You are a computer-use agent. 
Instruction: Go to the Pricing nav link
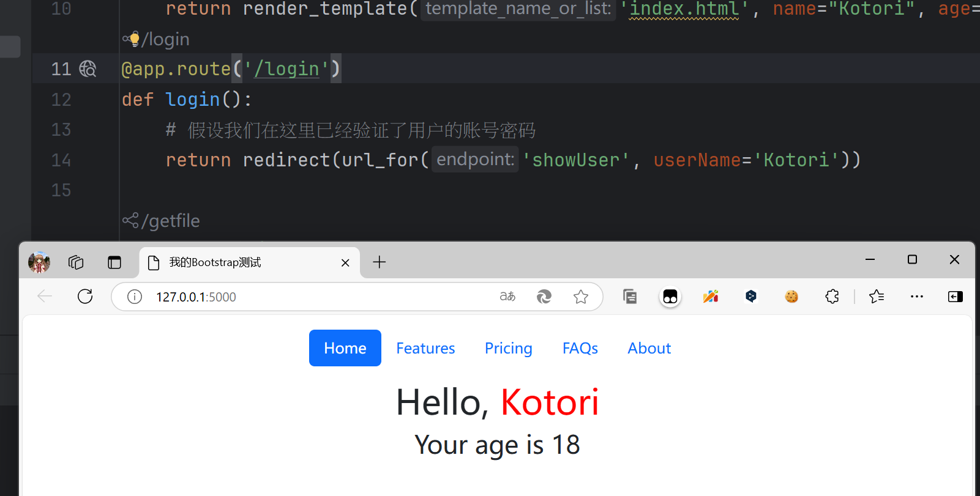pos(508,348)
